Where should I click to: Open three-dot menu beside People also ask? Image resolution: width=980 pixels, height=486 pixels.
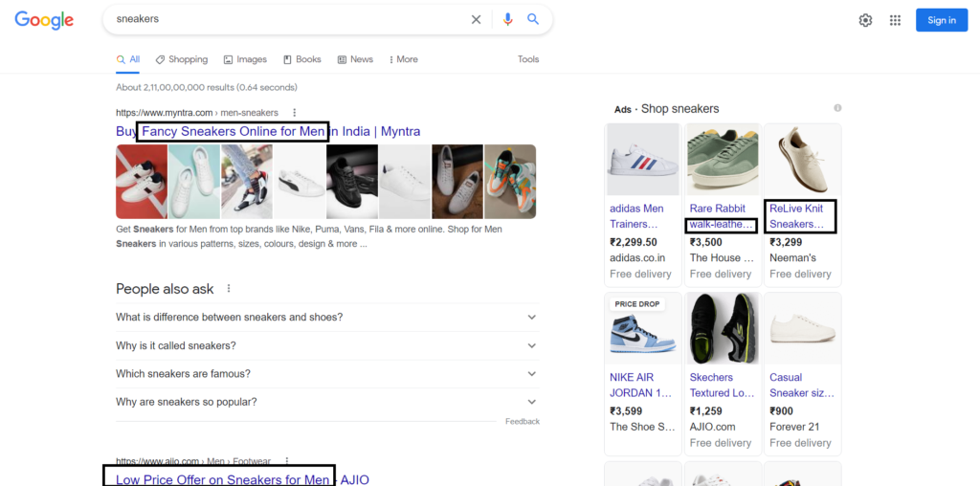click(x=229, y=289)
